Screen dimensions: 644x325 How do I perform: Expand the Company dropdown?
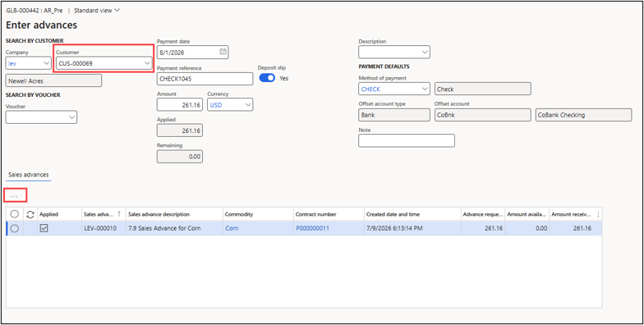pyautogui.click(x=46, y=63)
